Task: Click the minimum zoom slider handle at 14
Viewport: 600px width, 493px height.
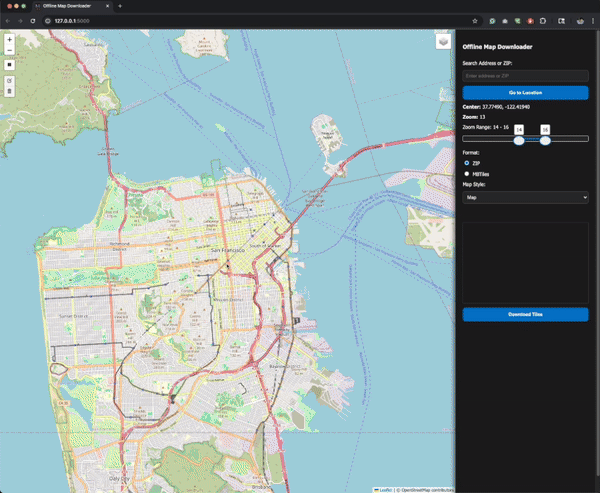Action: click(519, 140)
